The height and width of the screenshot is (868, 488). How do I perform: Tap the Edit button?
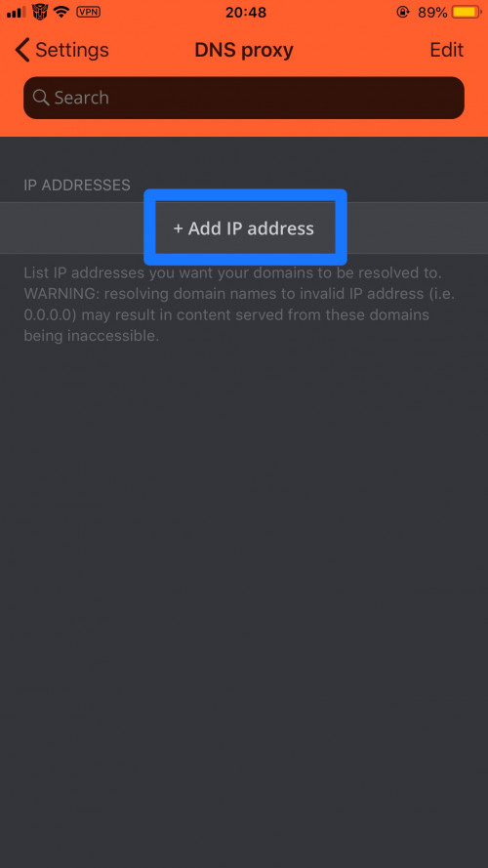tap(446, 50)
